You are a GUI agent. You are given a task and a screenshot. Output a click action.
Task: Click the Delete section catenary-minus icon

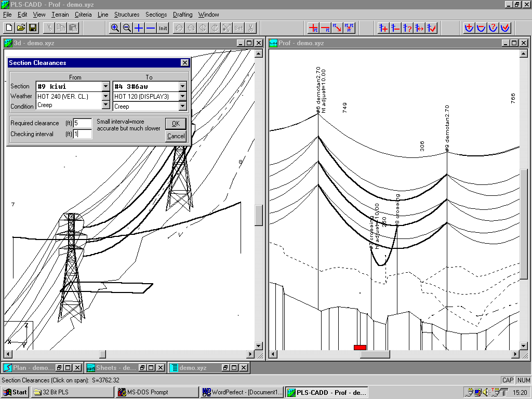[x=481, y=28]
